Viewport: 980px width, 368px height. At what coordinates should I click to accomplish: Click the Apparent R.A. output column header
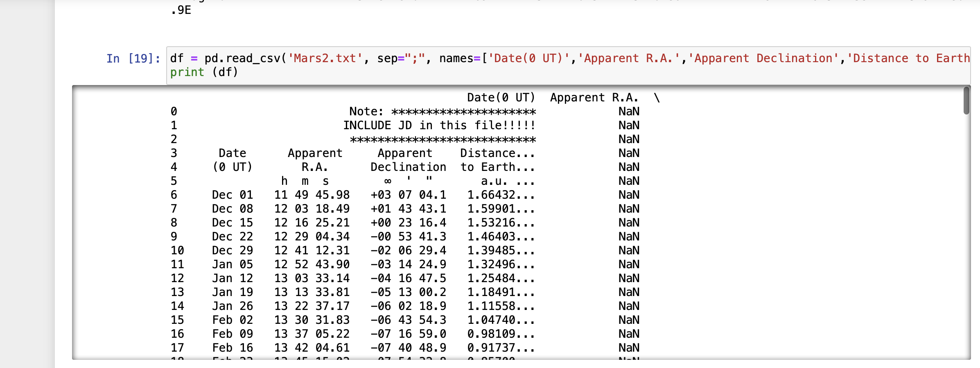click(594, 97)
